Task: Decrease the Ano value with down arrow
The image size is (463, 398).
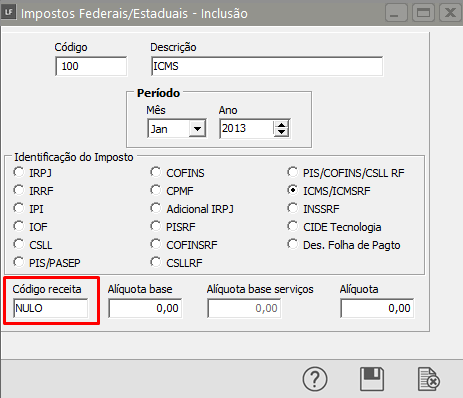Action: coord(282,132)
